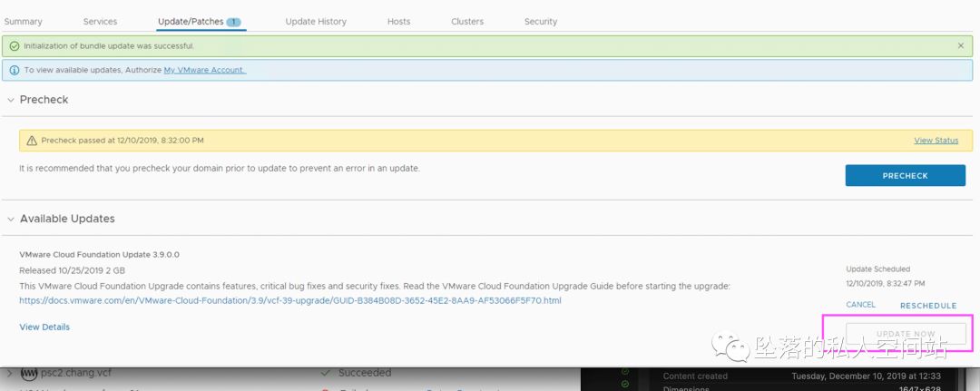Click 'Released 10/25/2019 2 GB' text

pos(73,270)
